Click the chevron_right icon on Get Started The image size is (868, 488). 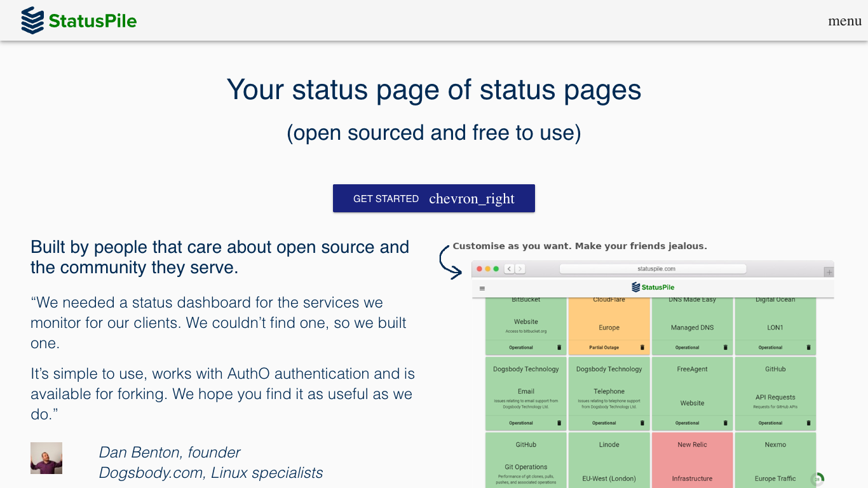[x=471, y=199]
